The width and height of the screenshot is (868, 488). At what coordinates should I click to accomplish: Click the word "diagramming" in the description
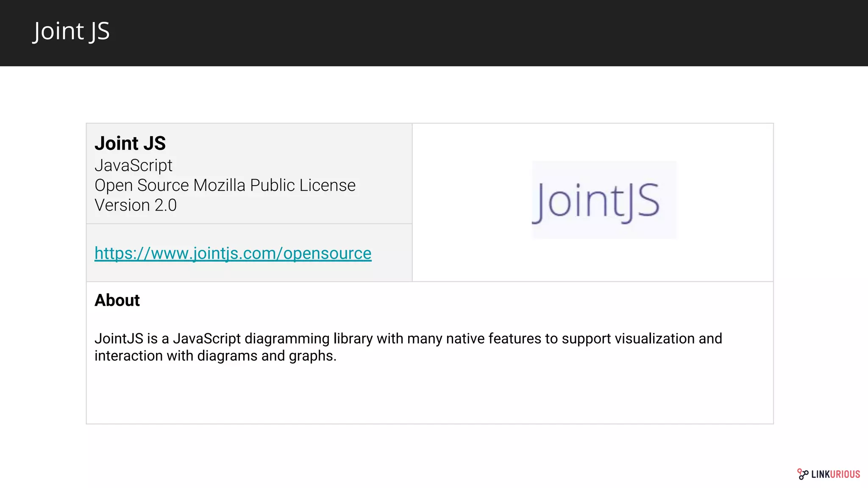tap(287, 339)
